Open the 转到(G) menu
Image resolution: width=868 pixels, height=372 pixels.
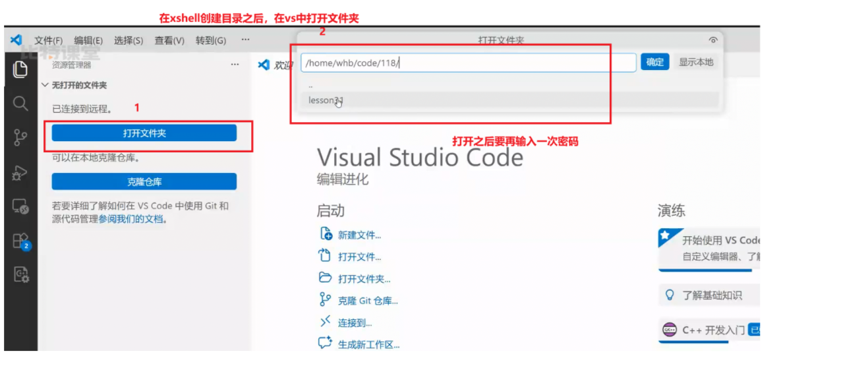[x=211, y=40]
